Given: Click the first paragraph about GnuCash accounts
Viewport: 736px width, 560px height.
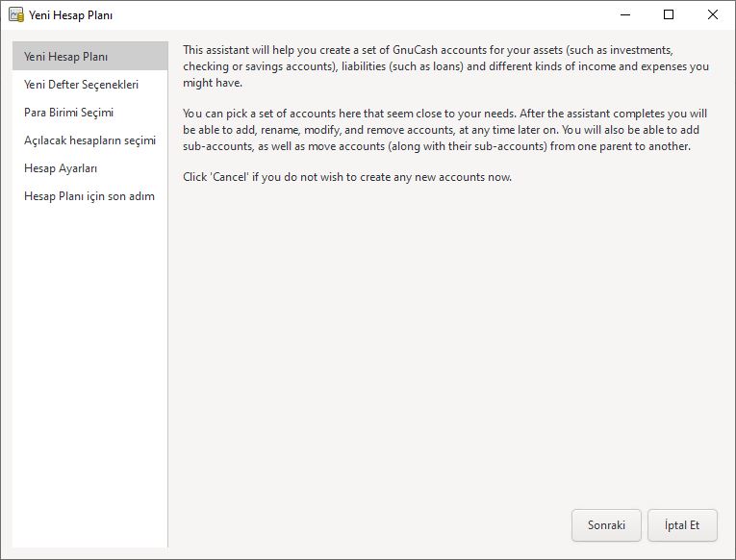Looking at the screenshot, I should point(445,66).
